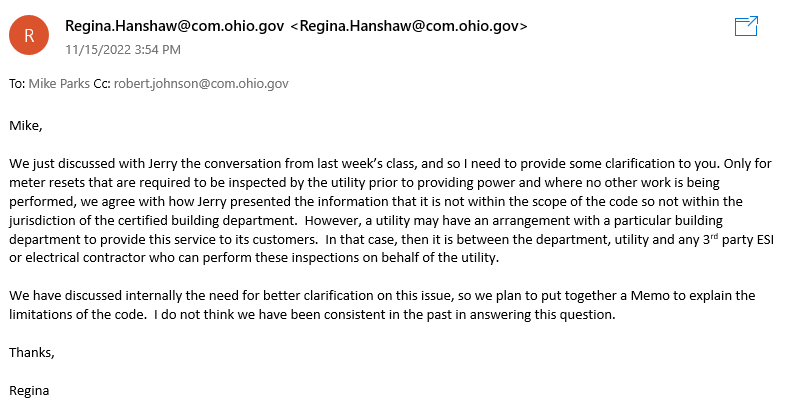Select sender name Regina.Hanshaw@com.ohio.gov in header
797x408 pixels.
pyautogui.click(x=174, y=26)
